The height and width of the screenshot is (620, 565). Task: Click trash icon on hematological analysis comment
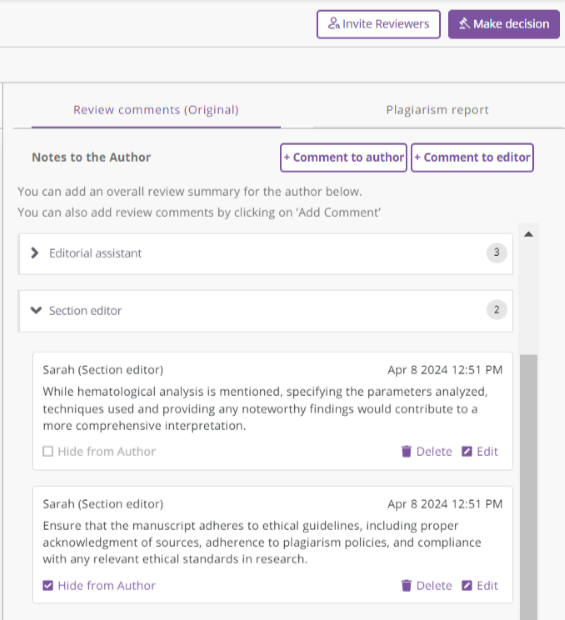[406, 451]
